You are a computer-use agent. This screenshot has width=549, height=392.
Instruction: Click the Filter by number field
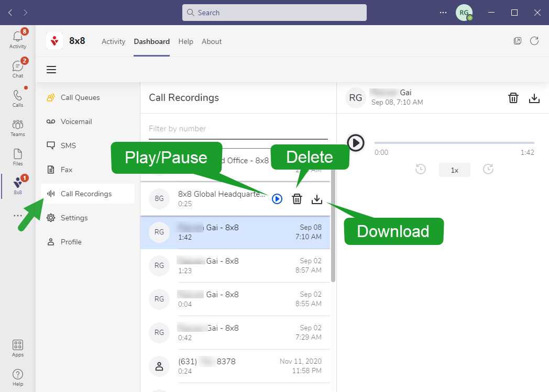238,129
